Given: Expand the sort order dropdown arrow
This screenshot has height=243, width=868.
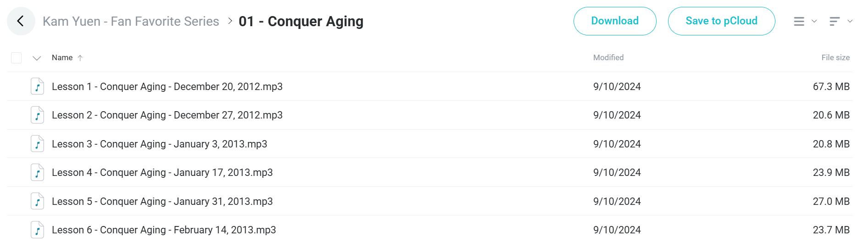Looking at the screenshot, I should pos(850,21).
